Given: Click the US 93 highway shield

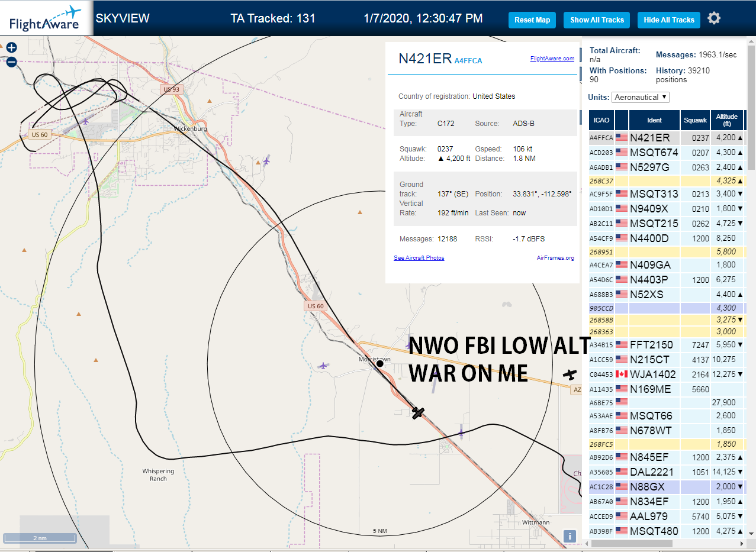Looking at the screenshot, I should (170, 89).
